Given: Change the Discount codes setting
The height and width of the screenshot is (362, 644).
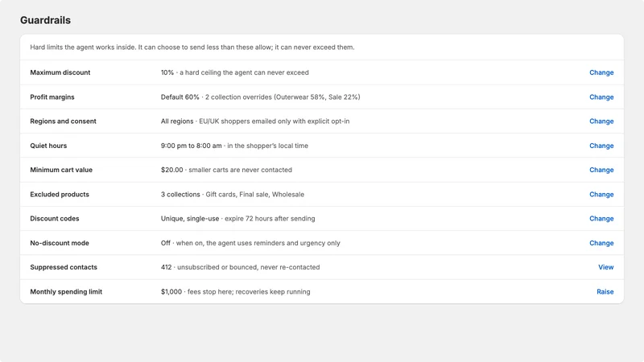Looking at the screenshot, I should click(x=601, y=219).
